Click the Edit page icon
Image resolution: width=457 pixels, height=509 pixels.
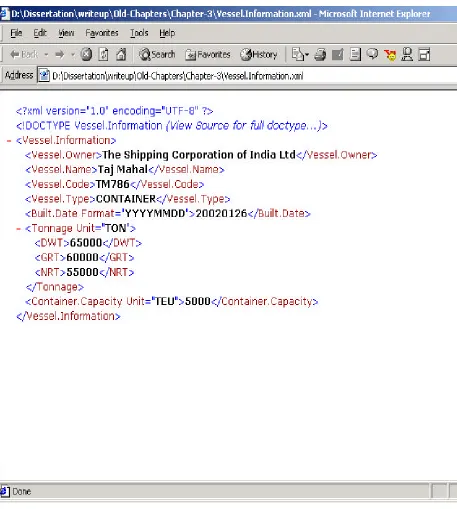337,54
